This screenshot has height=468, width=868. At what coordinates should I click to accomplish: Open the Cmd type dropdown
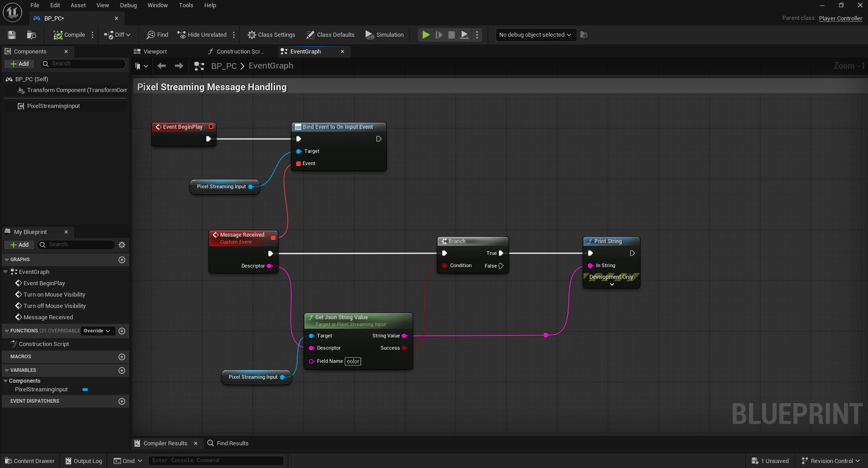click(128, 461)
